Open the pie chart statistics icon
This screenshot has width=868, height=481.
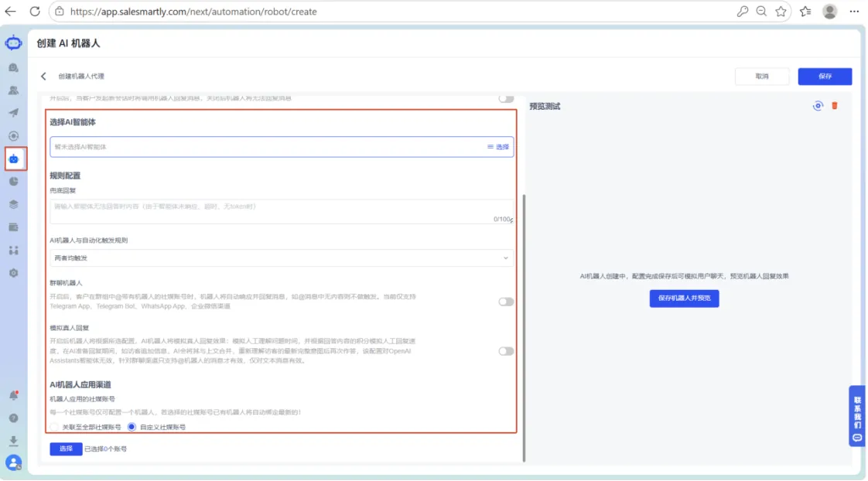(13, 182)
